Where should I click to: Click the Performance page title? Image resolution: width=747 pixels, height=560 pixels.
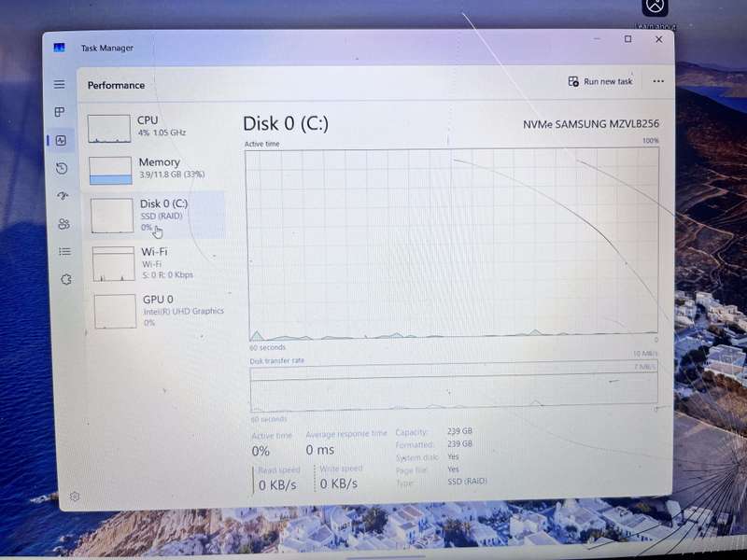[x=116, y=85]
